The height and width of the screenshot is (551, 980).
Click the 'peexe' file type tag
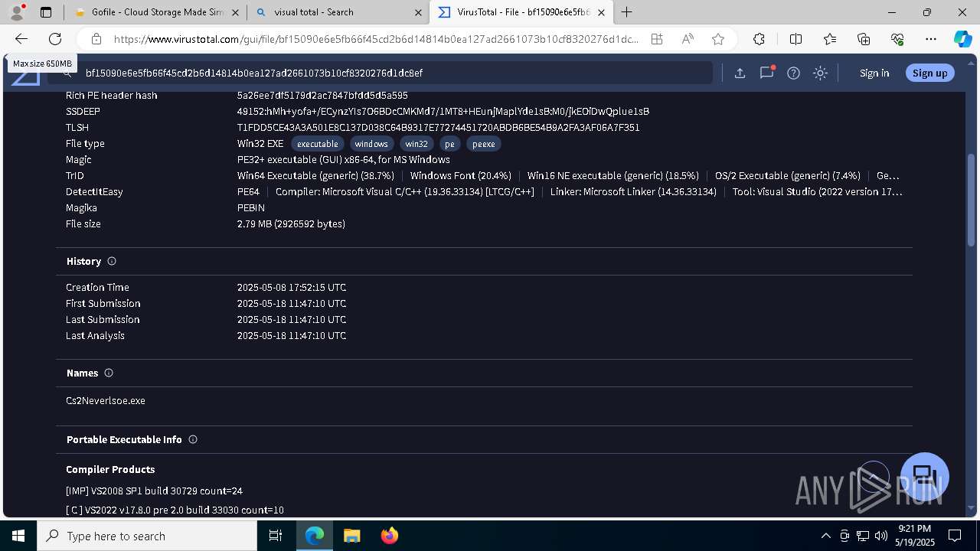484,144
